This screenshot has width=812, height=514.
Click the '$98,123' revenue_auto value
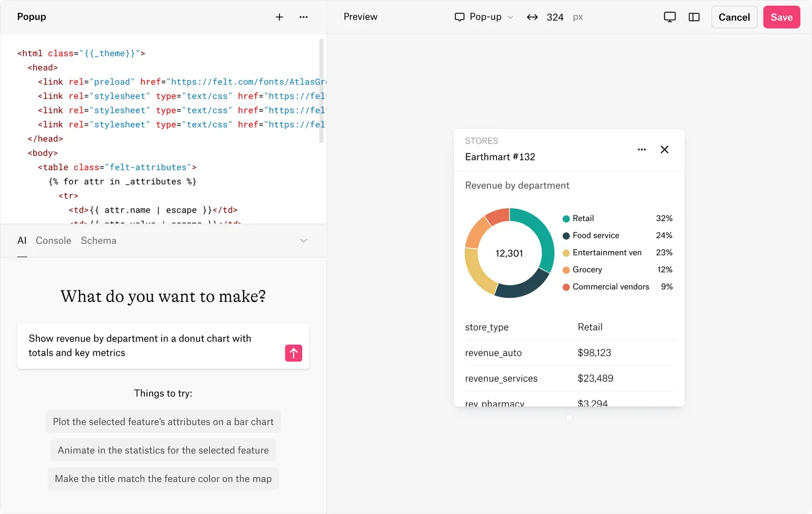tap(594, 353)
